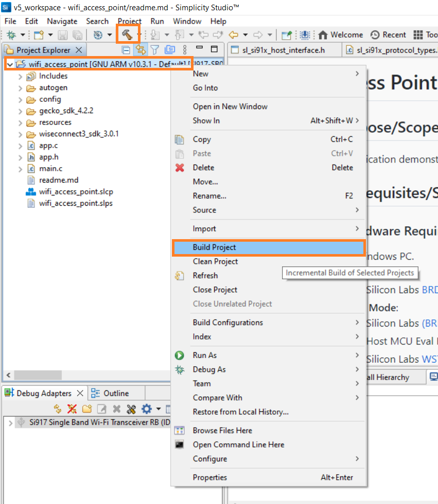Click the Debug bug icon in toolbar
The width and height of the screenshot is (438, 504).
click(11, 35)
